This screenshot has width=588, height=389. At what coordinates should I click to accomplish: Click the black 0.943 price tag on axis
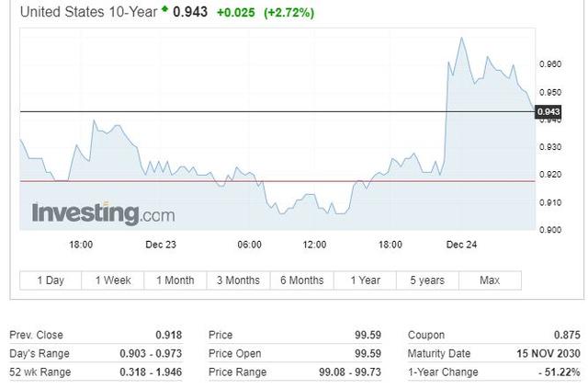point(548,111)
